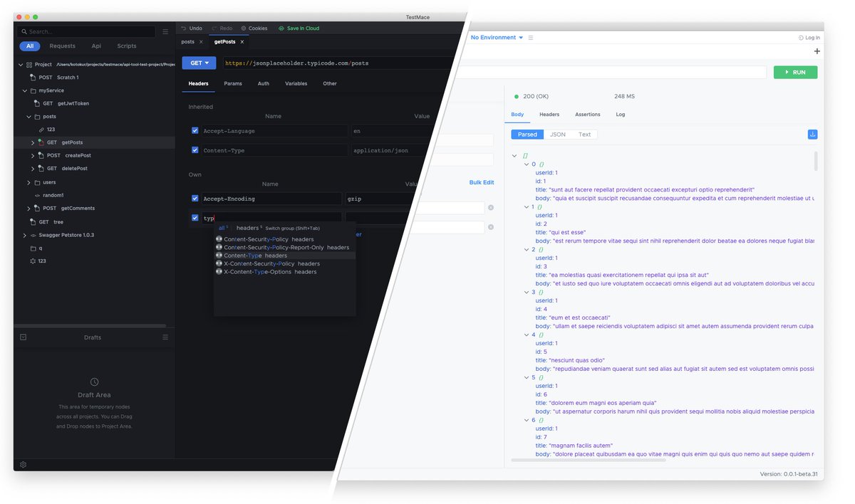Select the Content-Type headers suggestion

[x=285, y=256]
